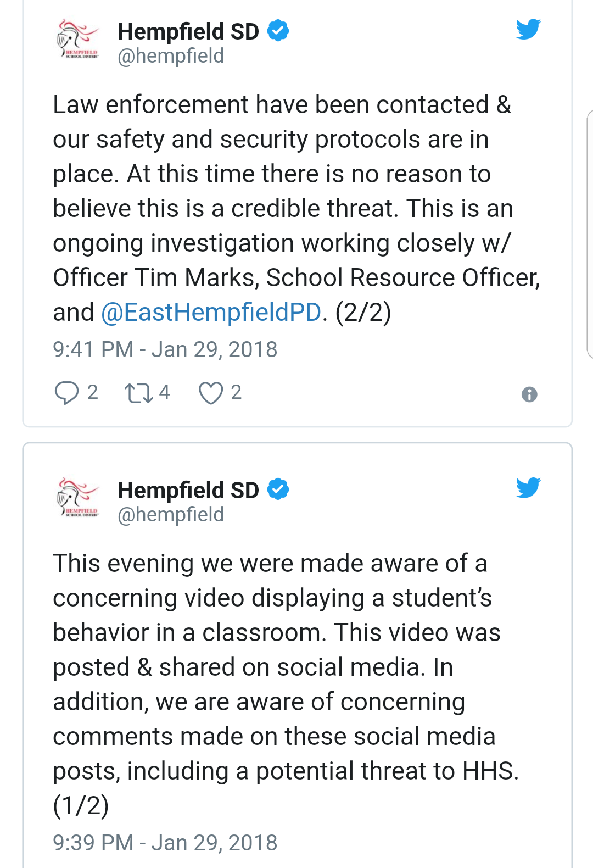The image size is (593, 868).
Task: Open the @hempfield handle in first tweet
Action: pyautogui.click(x=171, y=56)
